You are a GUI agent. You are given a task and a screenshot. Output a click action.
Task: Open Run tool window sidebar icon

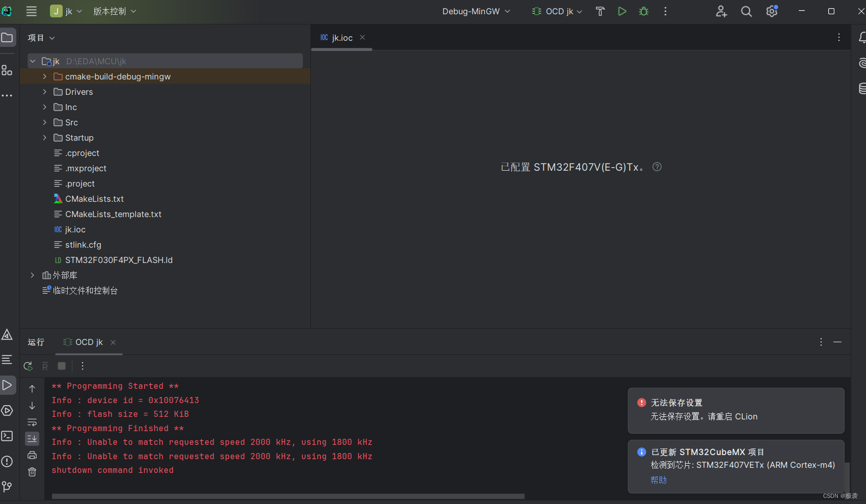point(7,385)
